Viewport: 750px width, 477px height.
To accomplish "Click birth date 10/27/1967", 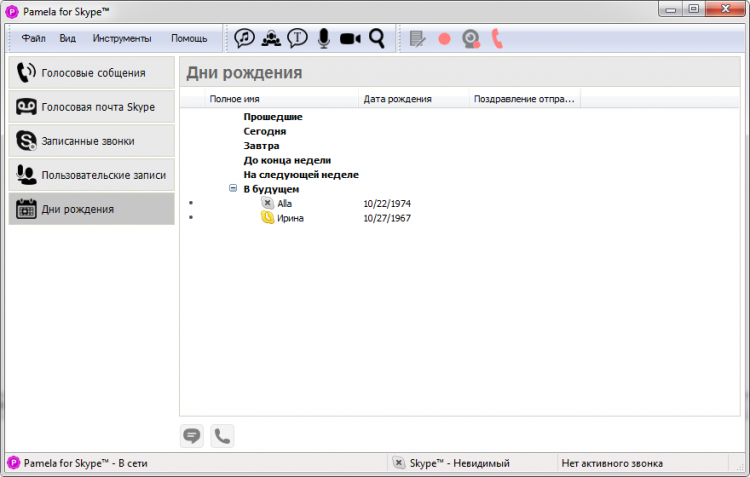I will click(x=387, y=218).
